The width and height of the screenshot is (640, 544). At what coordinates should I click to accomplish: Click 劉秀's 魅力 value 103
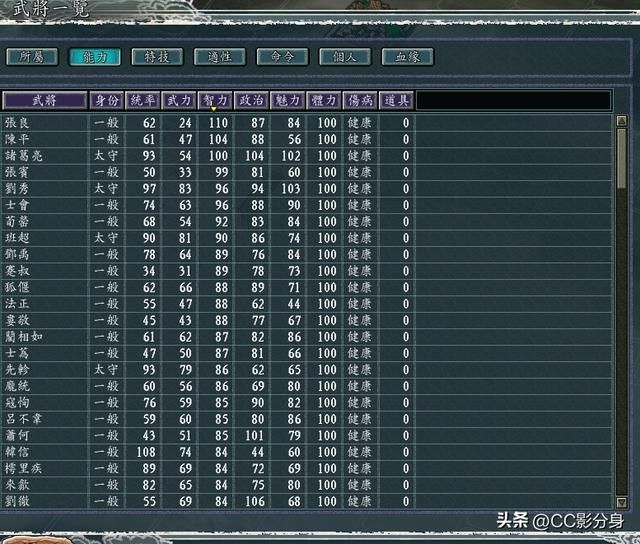tap(291, 189)
